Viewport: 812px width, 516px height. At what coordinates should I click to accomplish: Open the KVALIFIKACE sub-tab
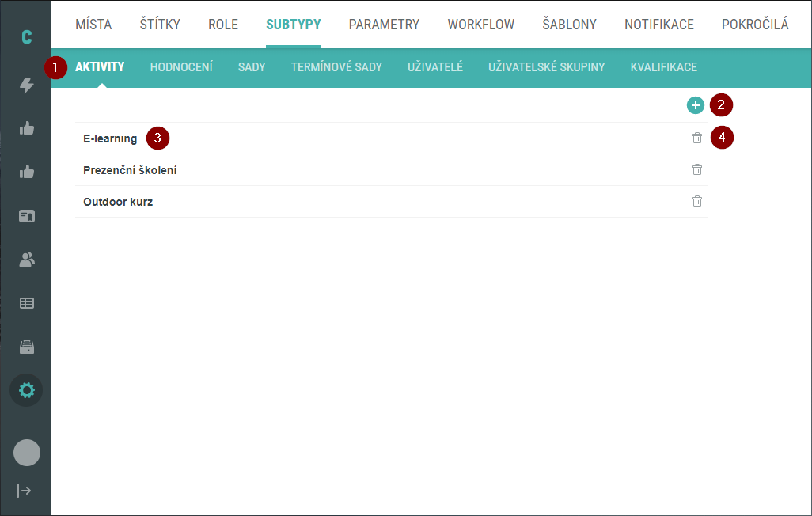pos(663,67)
